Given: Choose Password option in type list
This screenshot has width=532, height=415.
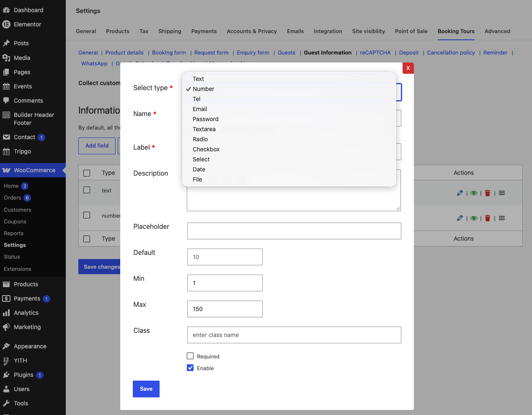Looking at the screenshot, I should tap(289, 119).
